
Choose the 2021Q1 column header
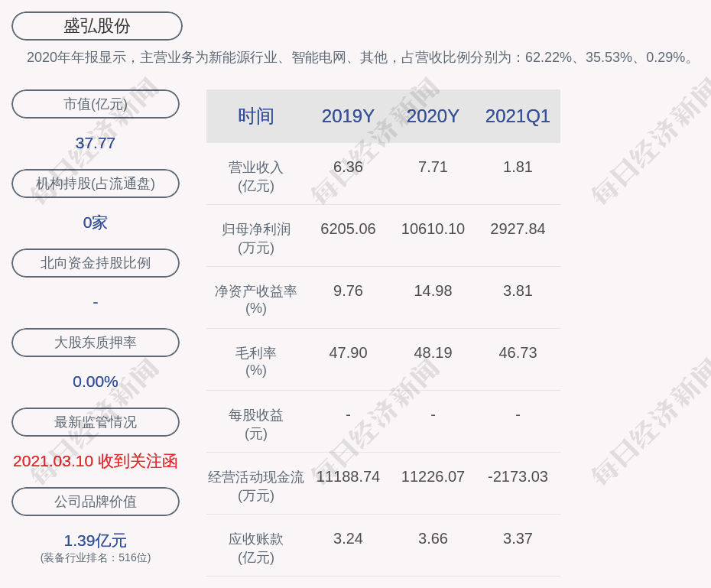[518, 116]
